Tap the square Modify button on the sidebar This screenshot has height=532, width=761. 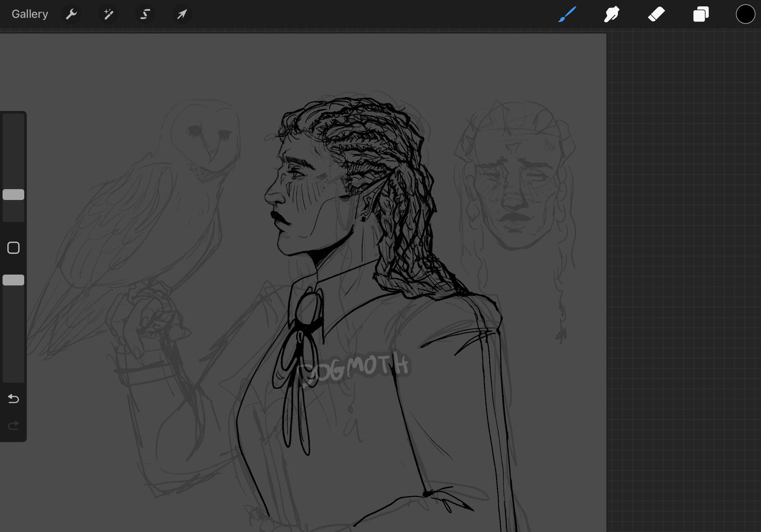click(13, 247)
